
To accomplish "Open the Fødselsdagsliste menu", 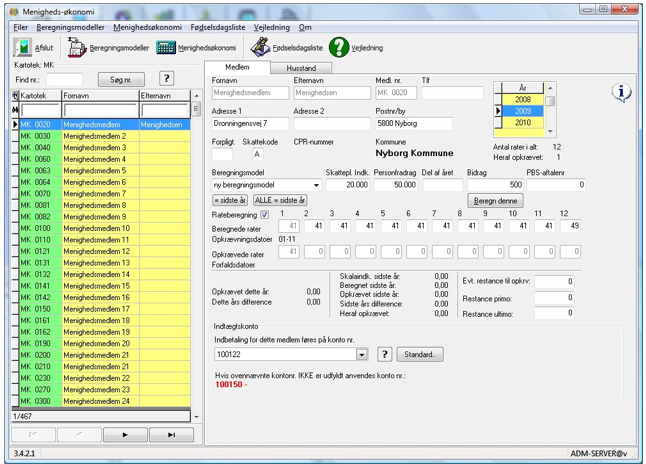I will click(218, 27).
